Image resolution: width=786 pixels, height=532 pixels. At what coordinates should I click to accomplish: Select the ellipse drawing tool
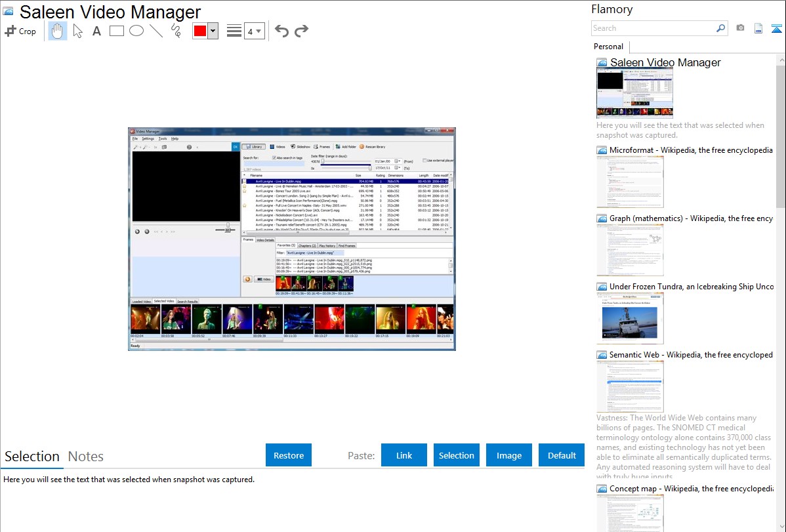pos(136,31)
